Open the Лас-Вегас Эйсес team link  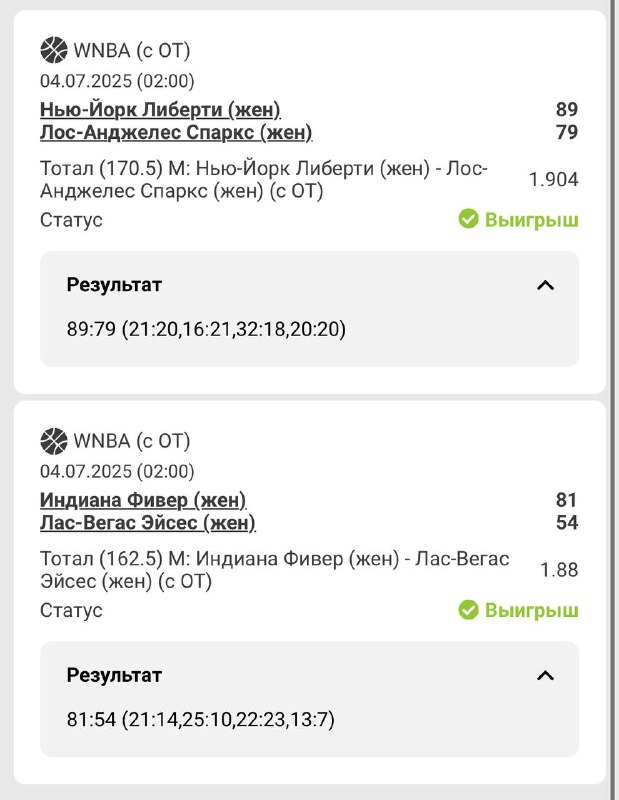click(148, 522)
